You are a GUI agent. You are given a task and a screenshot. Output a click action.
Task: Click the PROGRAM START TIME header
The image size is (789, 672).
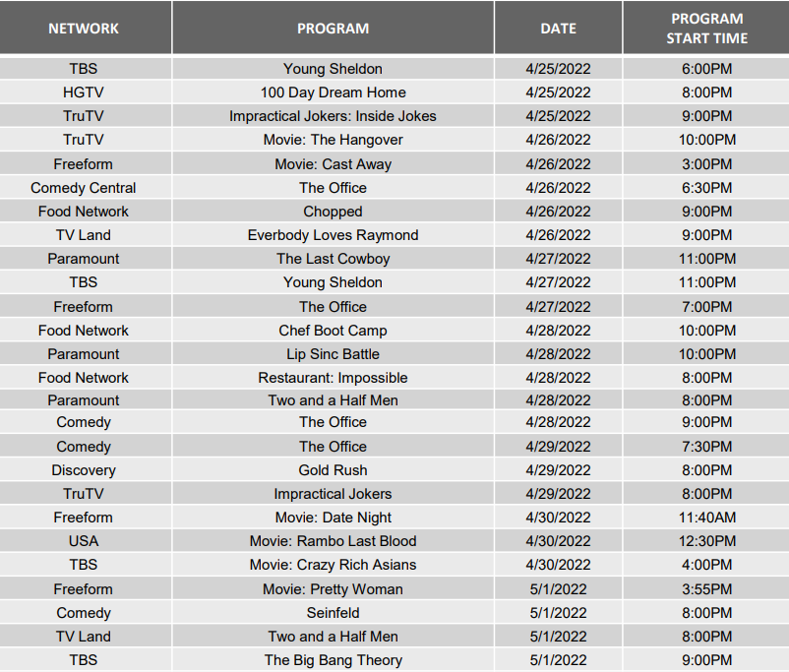706,29
